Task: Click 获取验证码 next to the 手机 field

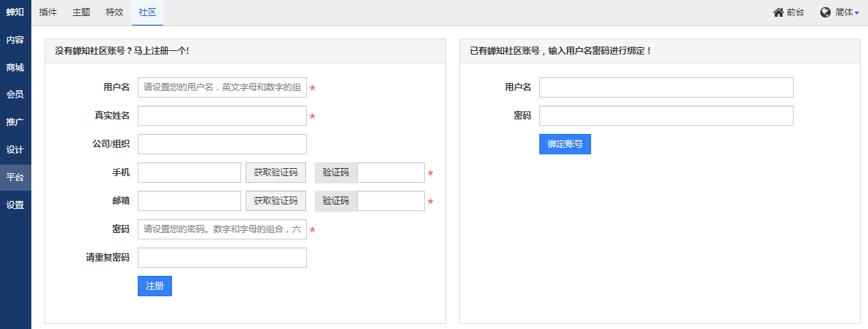Action: 275,173
